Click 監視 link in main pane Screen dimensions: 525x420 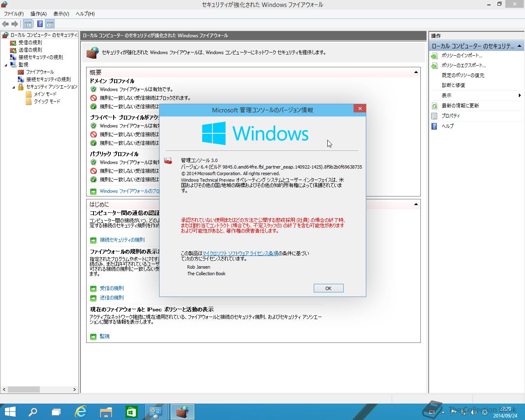pyautogui.click(x=105, y=336)
